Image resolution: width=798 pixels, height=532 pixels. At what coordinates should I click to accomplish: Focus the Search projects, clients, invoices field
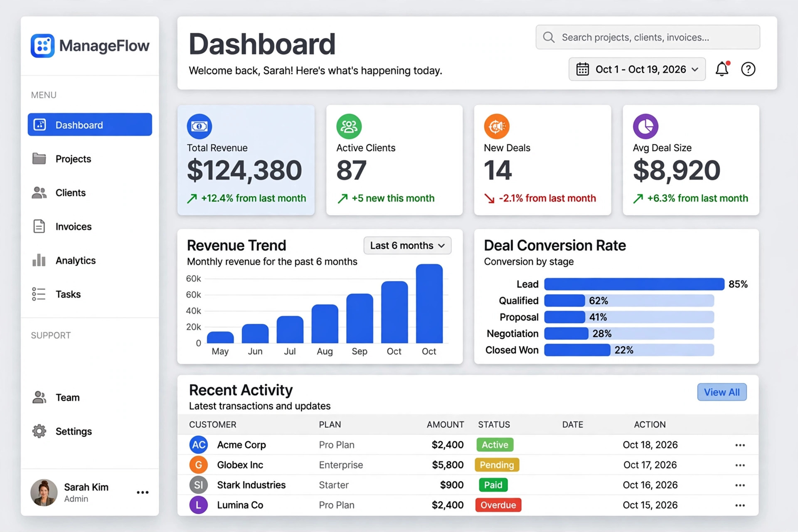point(648,37)
